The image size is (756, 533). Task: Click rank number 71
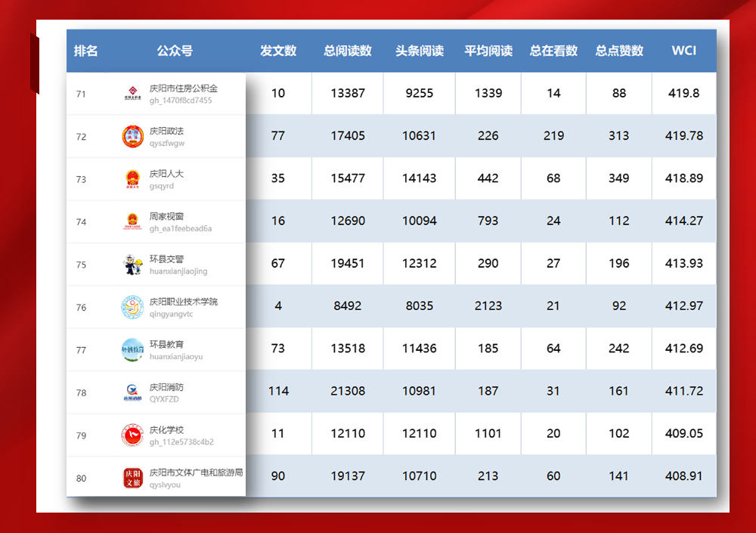point(81,94)
